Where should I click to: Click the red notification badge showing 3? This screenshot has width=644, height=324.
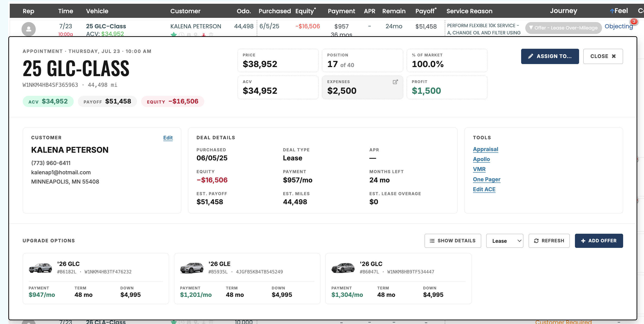[634, 21]
